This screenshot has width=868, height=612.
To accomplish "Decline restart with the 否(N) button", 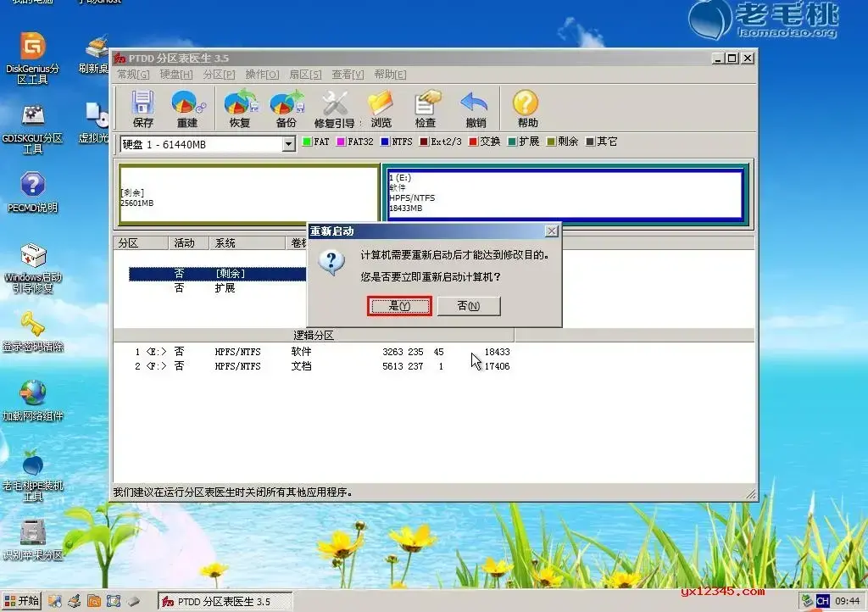I will pyautogui.click(x=469, y=306).
